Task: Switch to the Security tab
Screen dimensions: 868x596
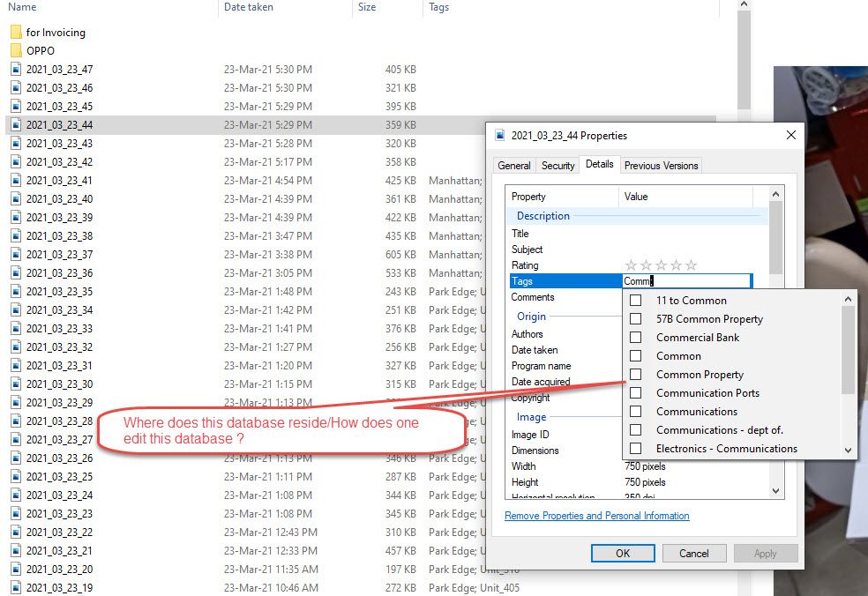Action: [557, 165]
